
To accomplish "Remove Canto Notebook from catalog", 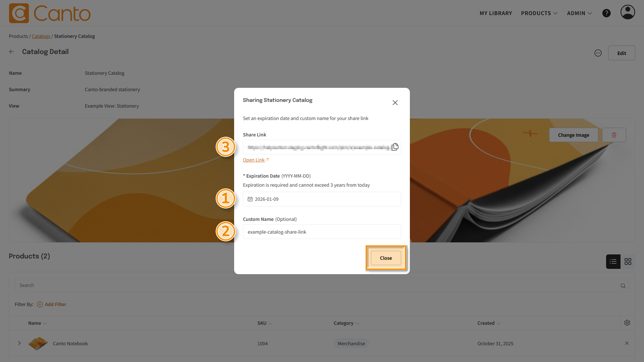I will pyautogui.click(x=627, y=343).
